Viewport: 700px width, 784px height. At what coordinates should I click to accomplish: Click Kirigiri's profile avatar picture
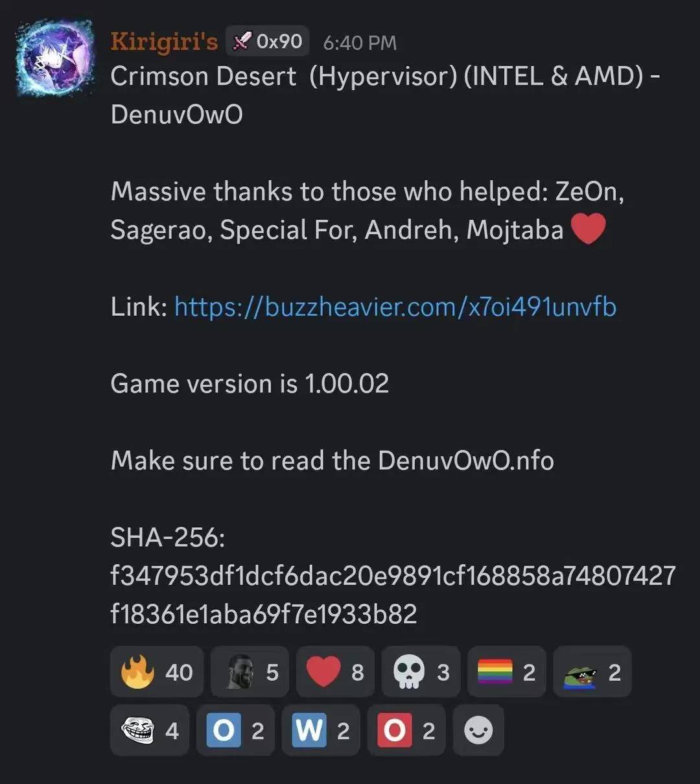point(56,58)
